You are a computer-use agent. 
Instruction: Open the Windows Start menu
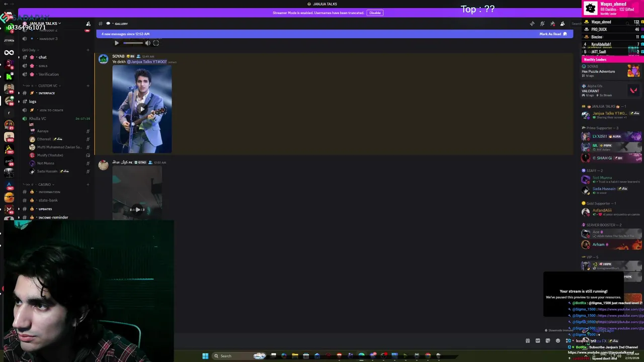[205, 356]
